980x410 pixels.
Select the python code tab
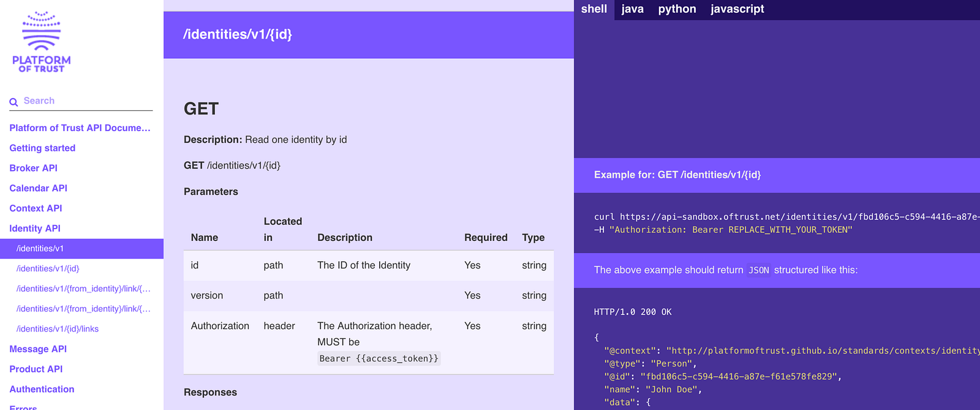(x=677, y=9)
